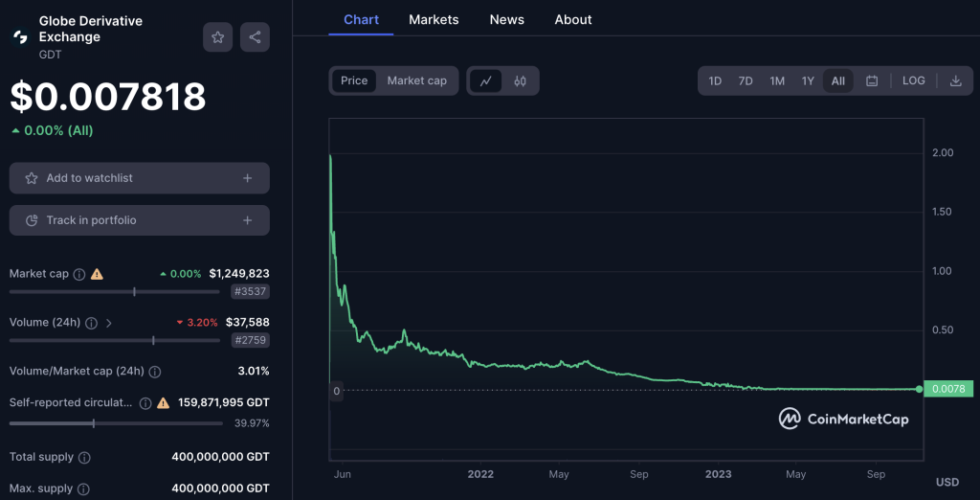Viewport: 980px width, 500px height.
Task: Click Market cap warning triangle icon
Action: point(97,273)
